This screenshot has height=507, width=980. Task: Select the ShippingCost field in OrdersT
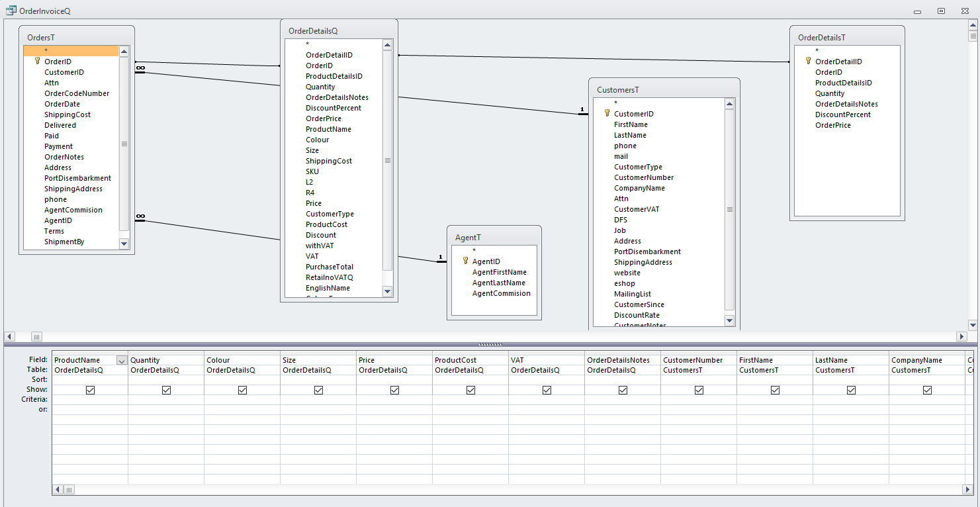67,115
